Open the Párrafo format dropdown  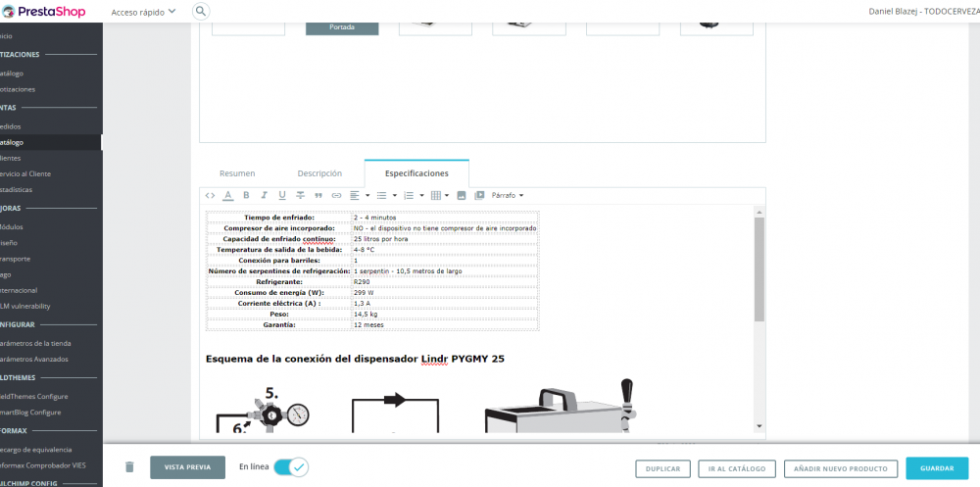[x=508, y=196]
